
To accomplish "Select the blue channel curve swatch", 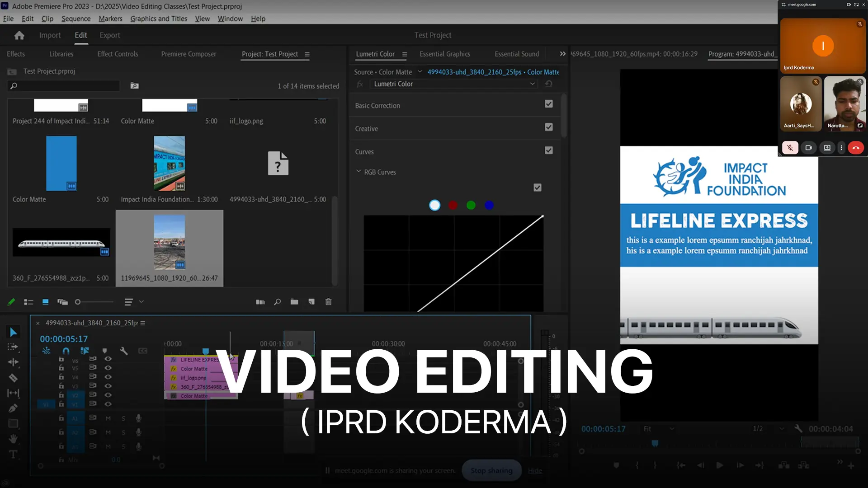I will [489, 205].
